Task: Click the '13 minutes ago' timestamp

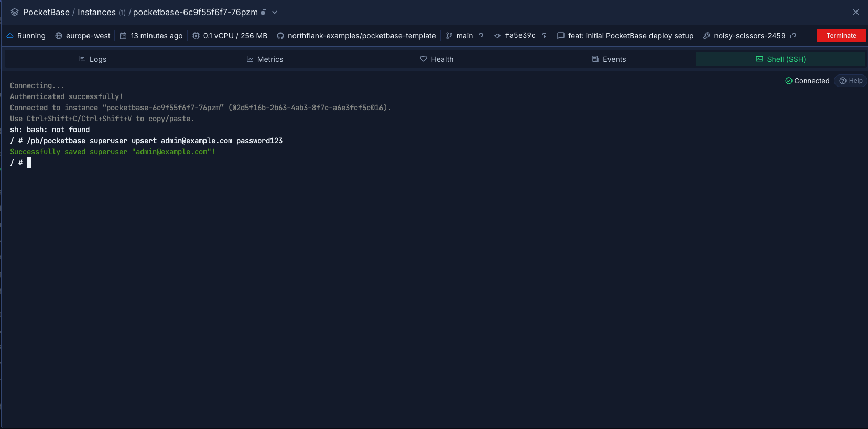Action: point(157,36)
